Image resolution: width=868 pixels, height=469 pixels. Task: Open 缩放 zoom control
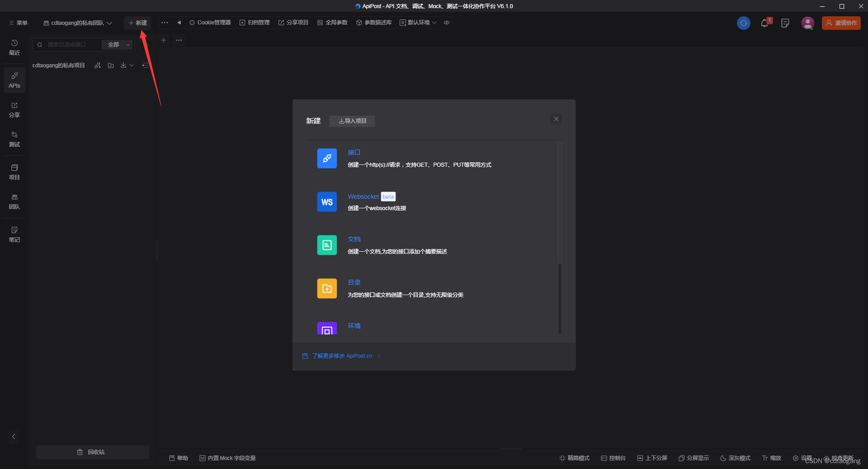[772, 458]
